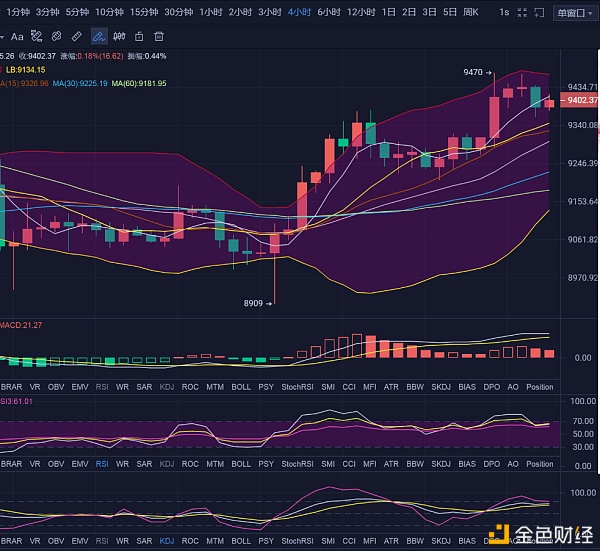Click the MA(30):9225.19 legend value
The width and height of the screenshot is (600, 551).
[x=80, y=83]
